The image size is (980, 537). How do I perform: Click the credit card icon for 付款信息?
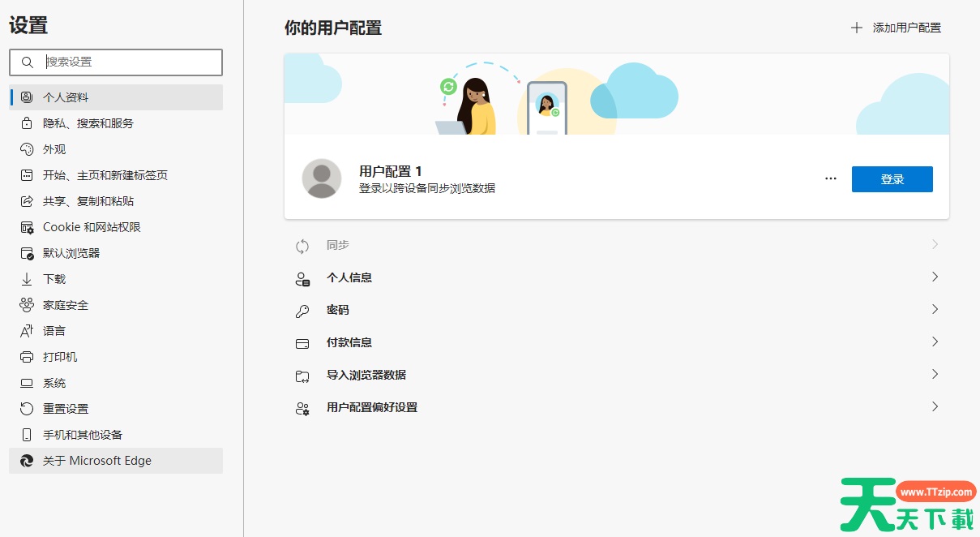(302, 342)
